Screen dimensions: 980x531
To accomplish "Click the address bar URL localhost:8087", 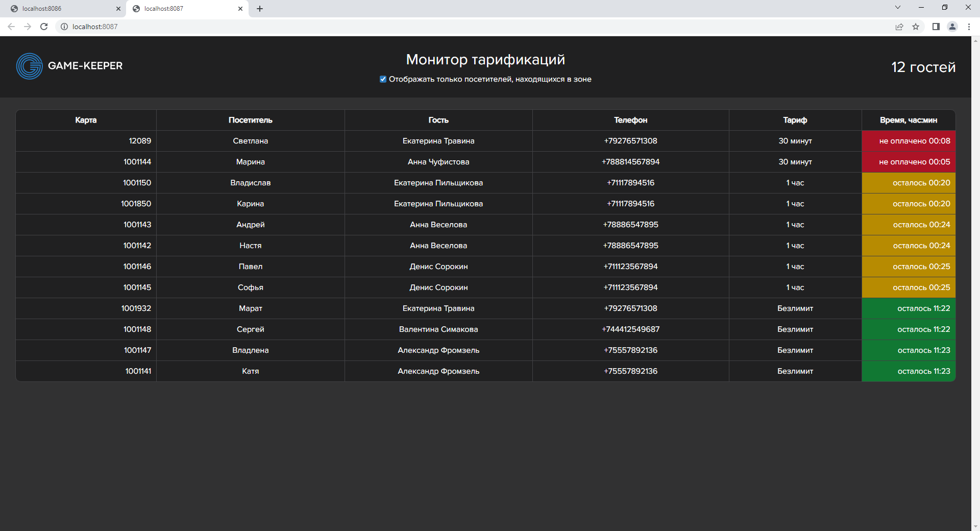I will [x=95, y=27].
